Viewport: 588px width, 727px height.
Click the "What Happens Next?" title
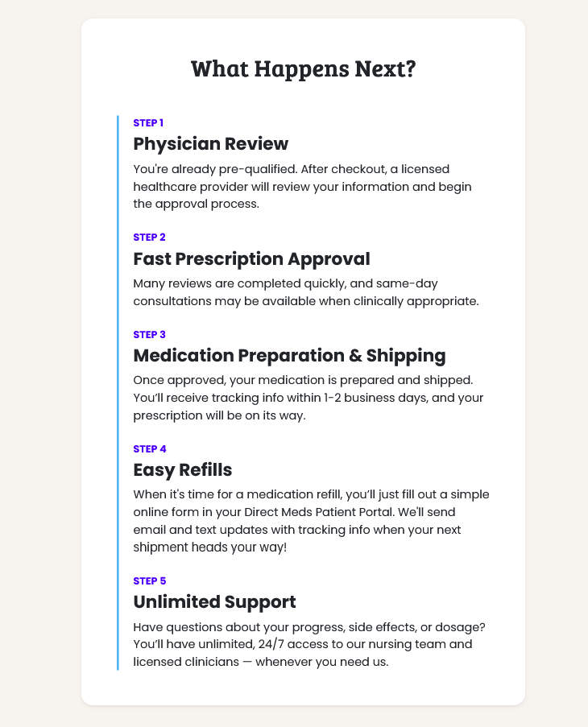pyautogui.click(x=303, y=68)
